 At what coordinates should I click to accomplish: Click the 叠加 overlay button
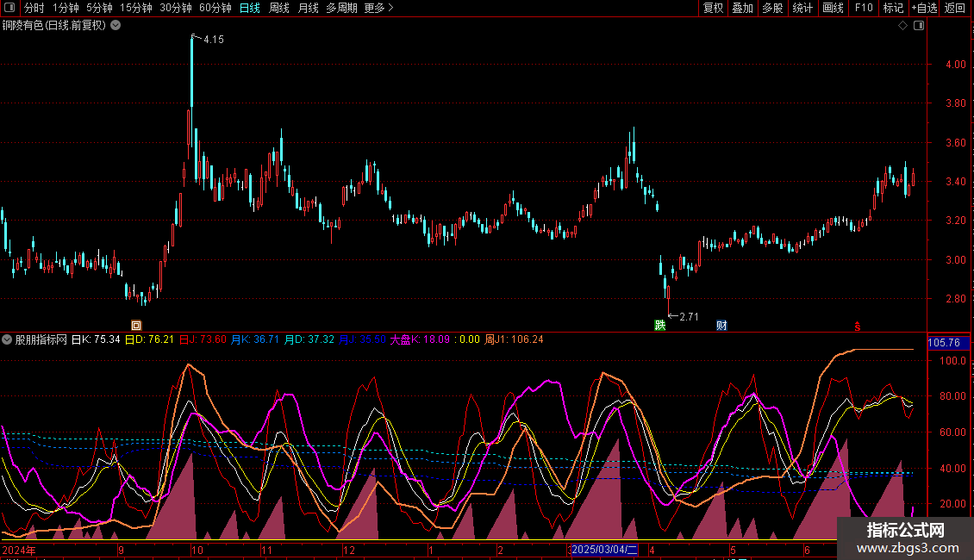(743, 8)
